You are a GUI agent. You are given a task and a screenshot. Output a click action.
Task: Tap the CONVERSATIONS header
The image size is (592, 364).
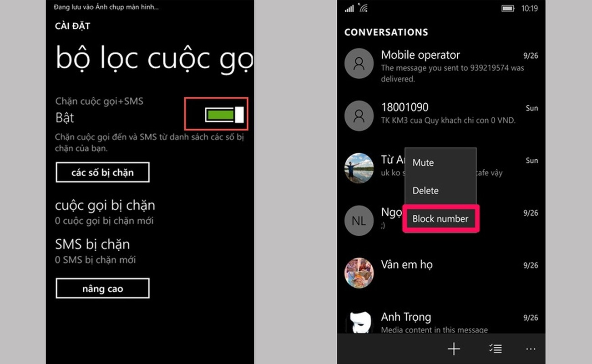[x=386, y=32]
